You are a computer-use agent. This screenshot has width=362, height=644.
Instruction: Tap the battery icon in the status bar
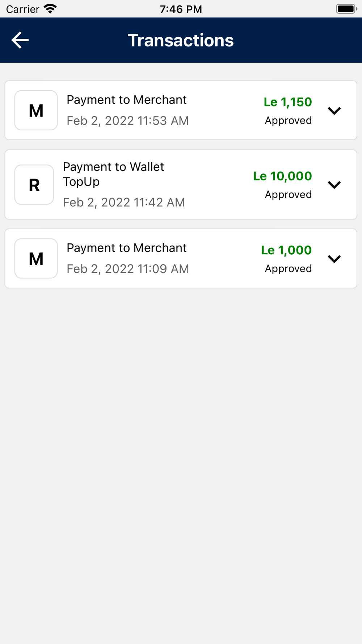tap(346, 9)
